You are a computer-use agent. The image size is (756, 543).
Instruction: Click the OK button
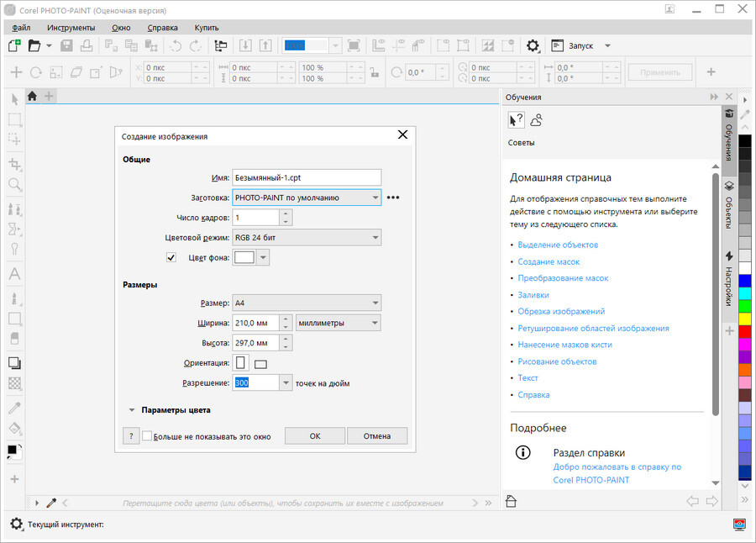coord(315,436)
